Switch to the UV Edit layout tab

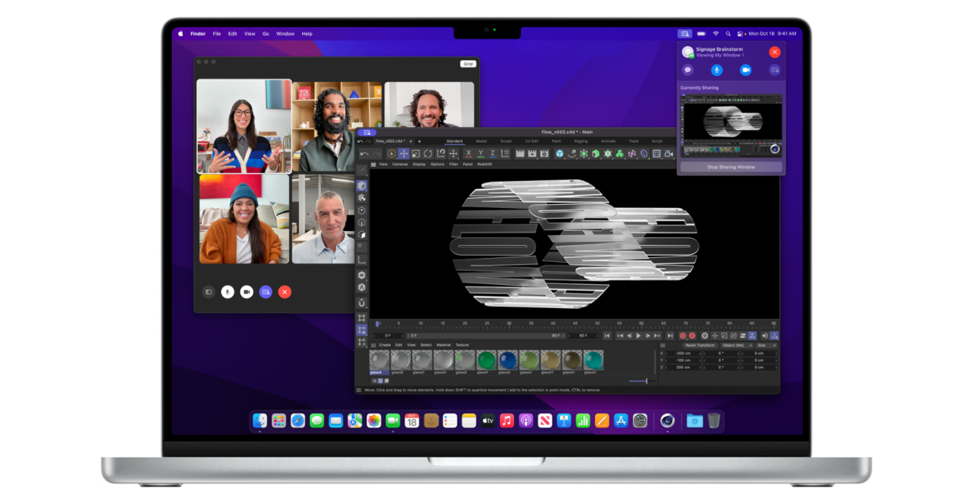click(x=532, y=141)
